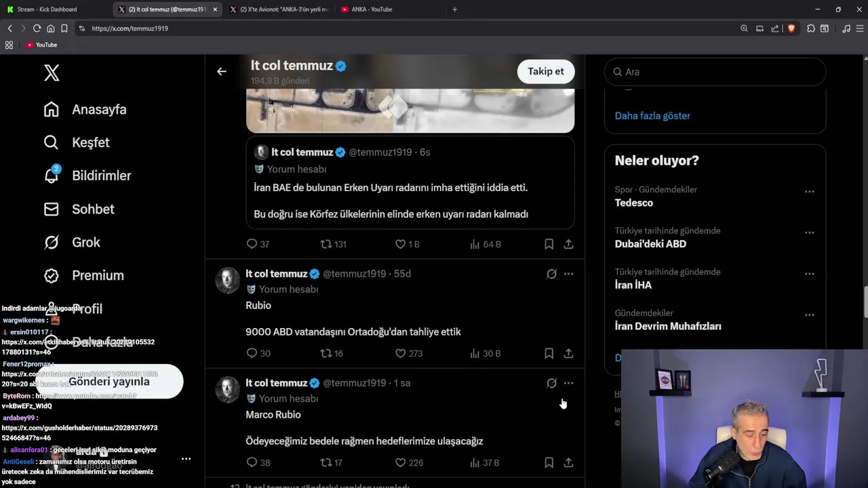This screenshot has height=488, width=868.
Task: Repost the post with 131 reposts
Action: [x=333, y=244]
